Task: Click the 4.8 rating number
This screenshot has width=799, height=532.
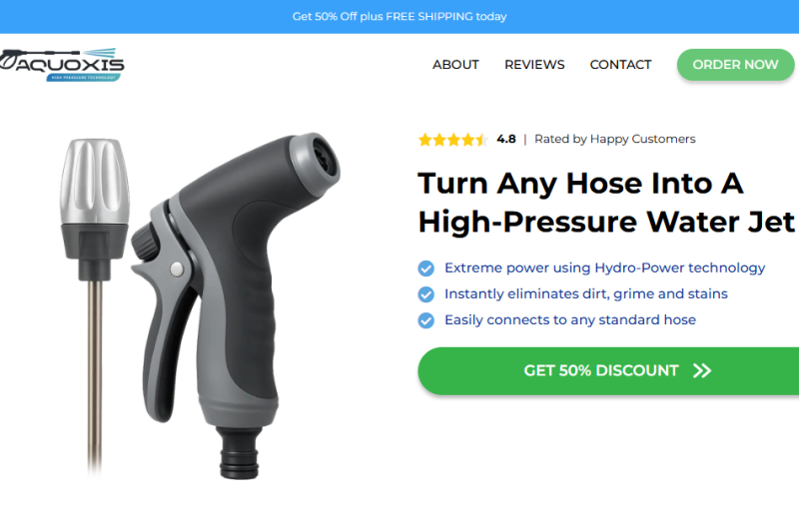Action: coord(506,139)
